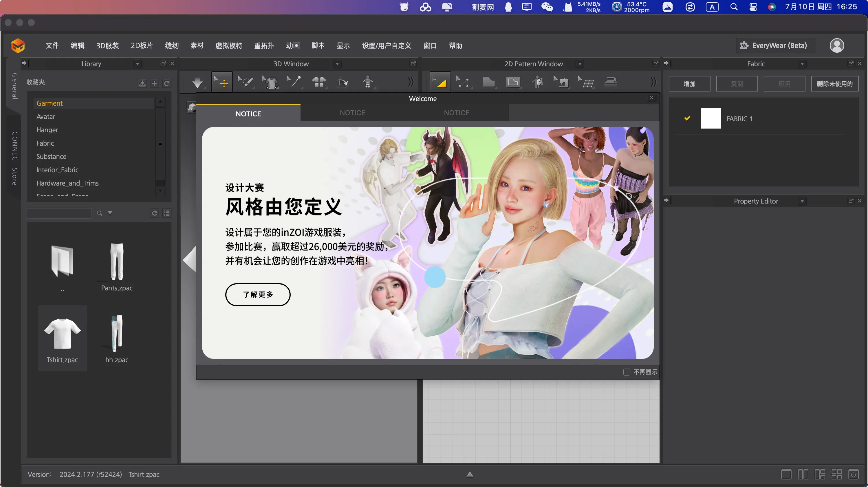Open the 3D Window dropdown arrow
The image size is (868, 487).
click(x=337, y=64)
